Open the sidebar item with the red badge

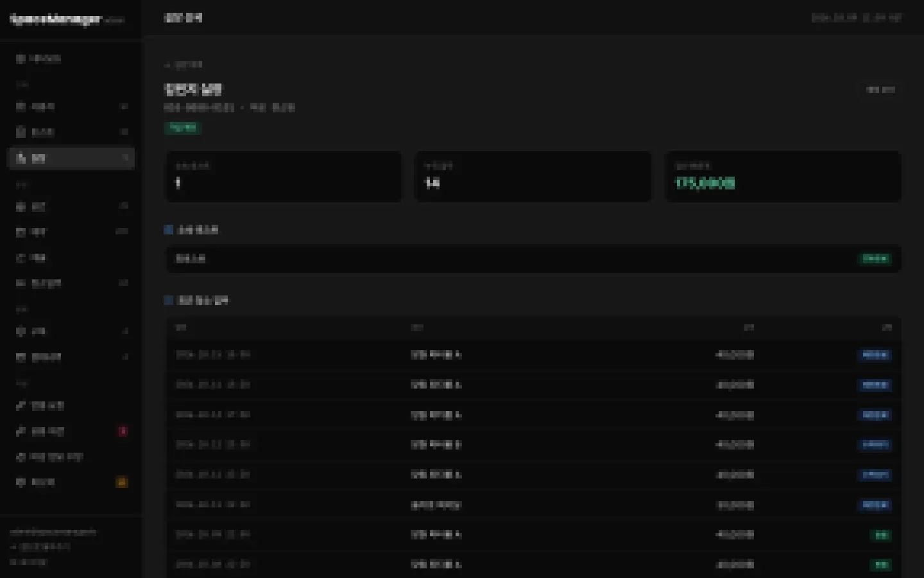(71, 432)
